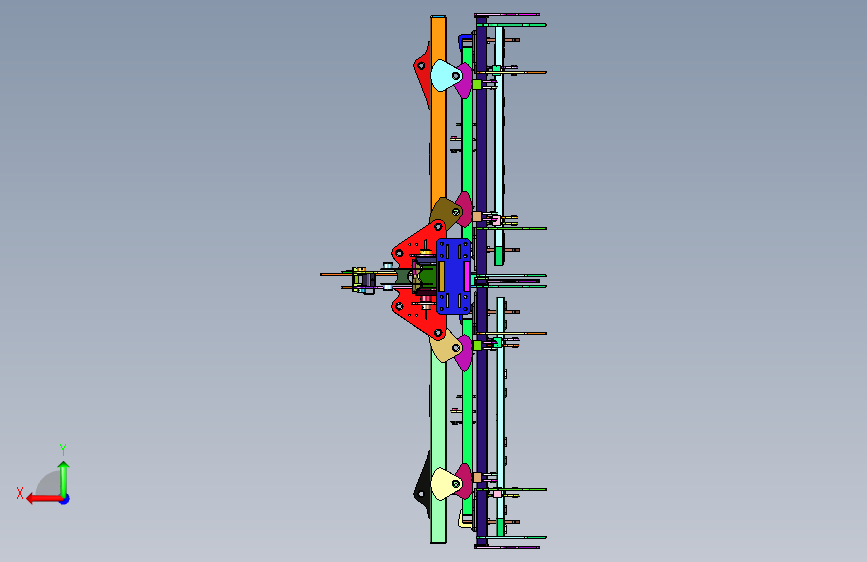Click the 'X' axis label
The width and height of the screenshot is (867, 562).
pos(20,493)
